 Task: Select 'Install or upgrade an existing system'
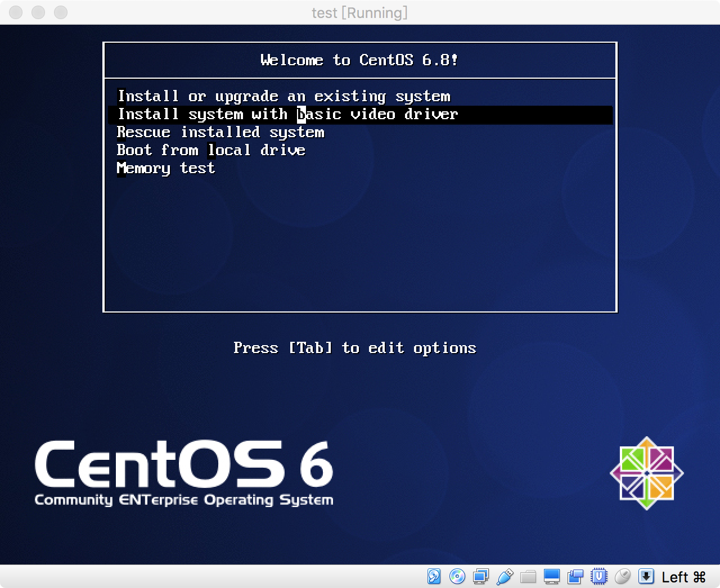tap(284, 97)
